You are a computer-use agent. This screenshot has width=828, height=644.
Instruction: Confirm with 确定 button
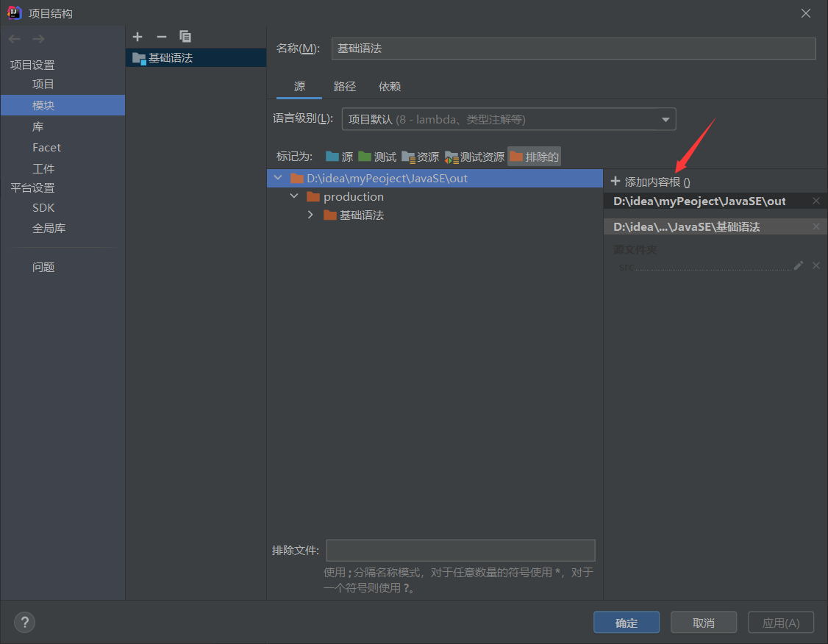click(627, 623)
